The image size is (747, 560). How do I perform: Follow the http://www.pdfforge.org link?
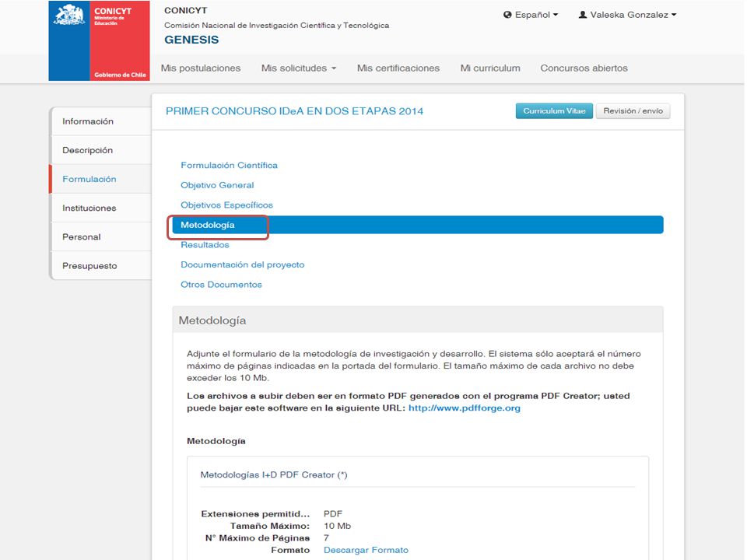click(465, 408)
